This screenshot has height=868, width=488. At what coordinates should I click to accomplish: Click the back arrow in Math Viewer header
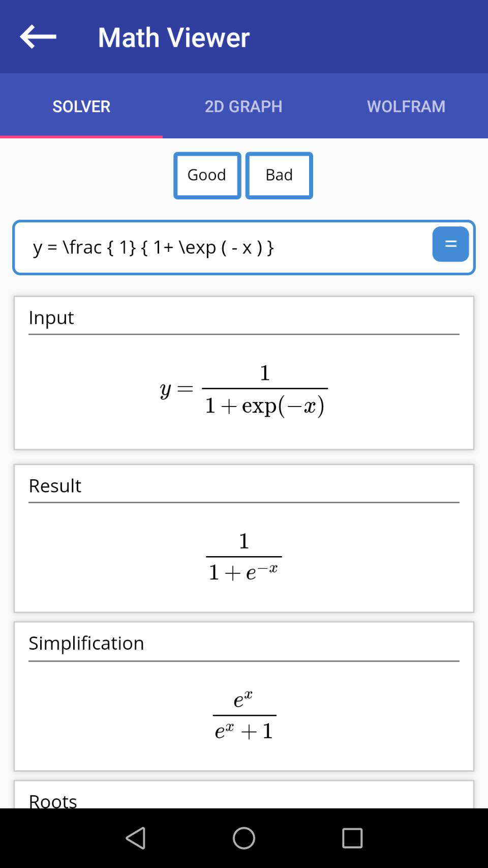point(37,37)
